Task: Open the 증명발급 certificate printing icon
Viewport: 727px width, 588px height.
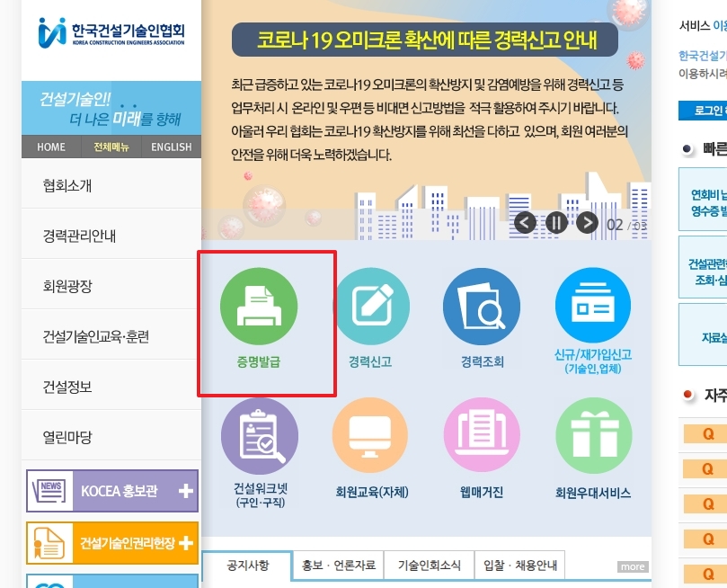Action: (x=260, y=306)
